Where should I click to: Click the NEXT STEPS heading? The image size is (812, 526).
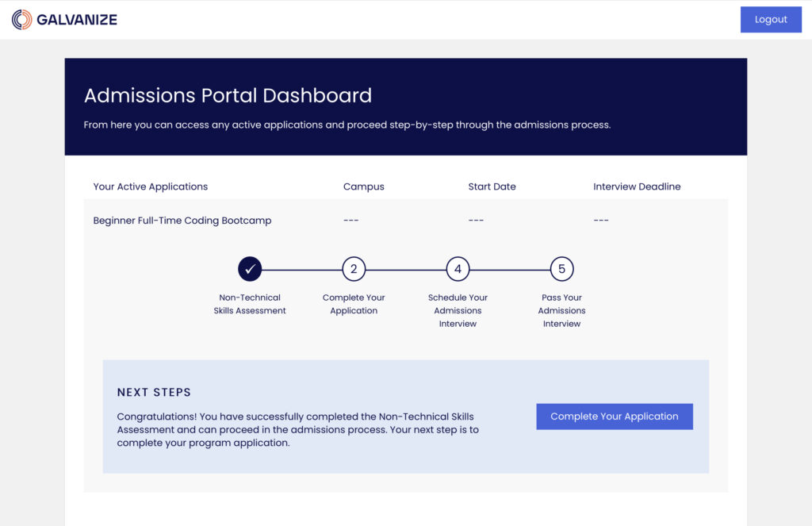click(154, 392)
